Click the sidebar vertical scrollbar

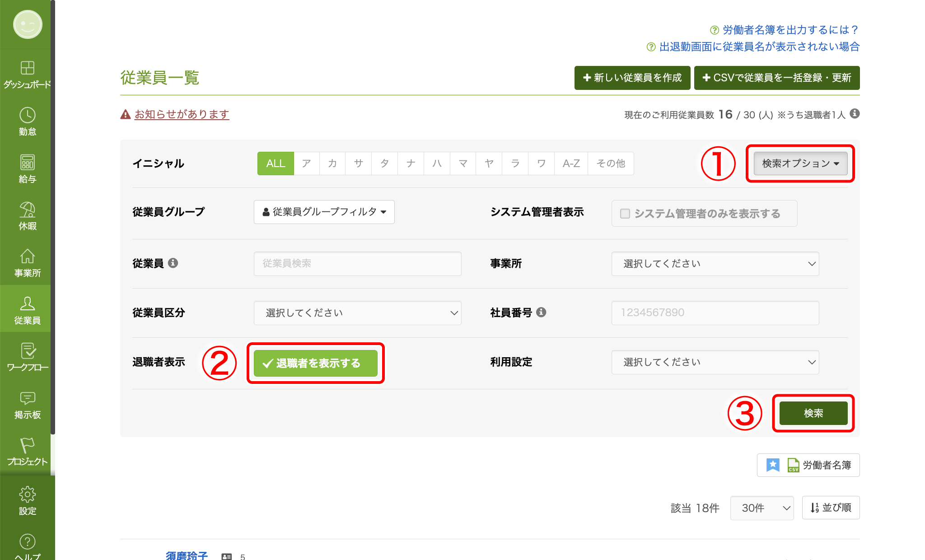(53, 217)
